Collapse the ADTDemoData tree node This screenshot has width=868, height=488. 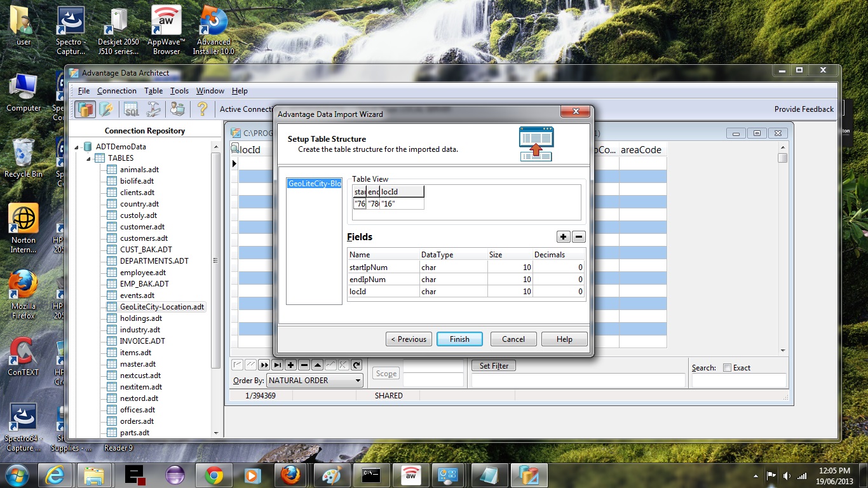pos(78,147)
